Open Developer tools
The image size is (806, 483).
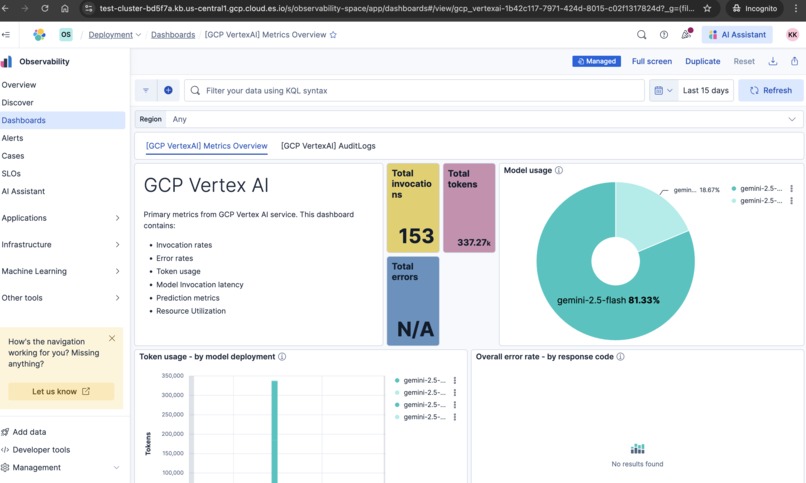[41, 450]
